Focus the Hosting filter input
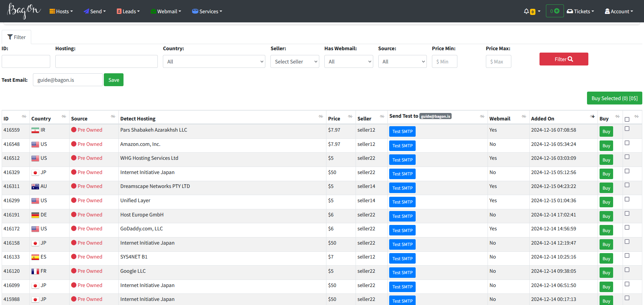Viewport: 644px width, 305px height. (x=107, y=61)
